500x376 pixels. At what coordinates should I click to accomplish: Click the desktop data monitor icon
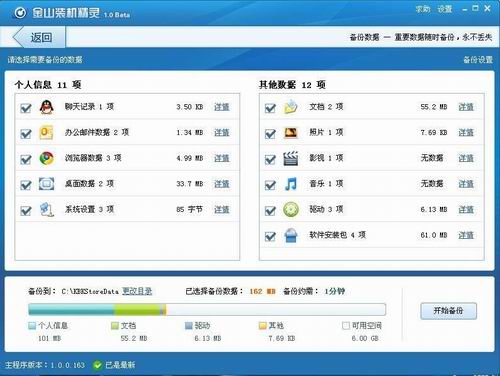(47, 184)
